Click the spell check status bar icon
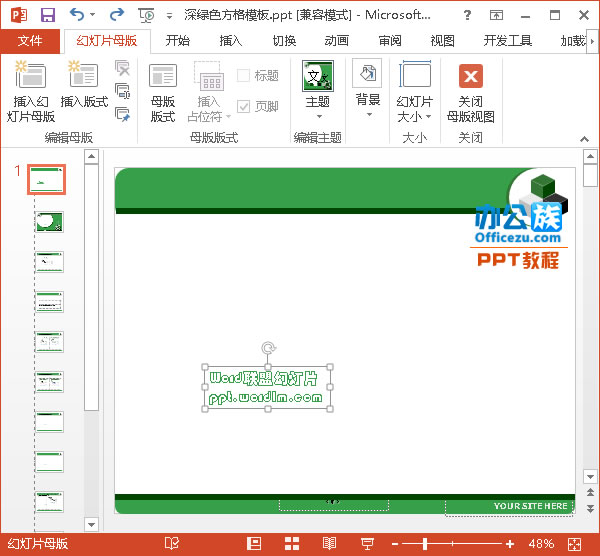This screenshot has height=556, width=600. [x=172, y=543]
